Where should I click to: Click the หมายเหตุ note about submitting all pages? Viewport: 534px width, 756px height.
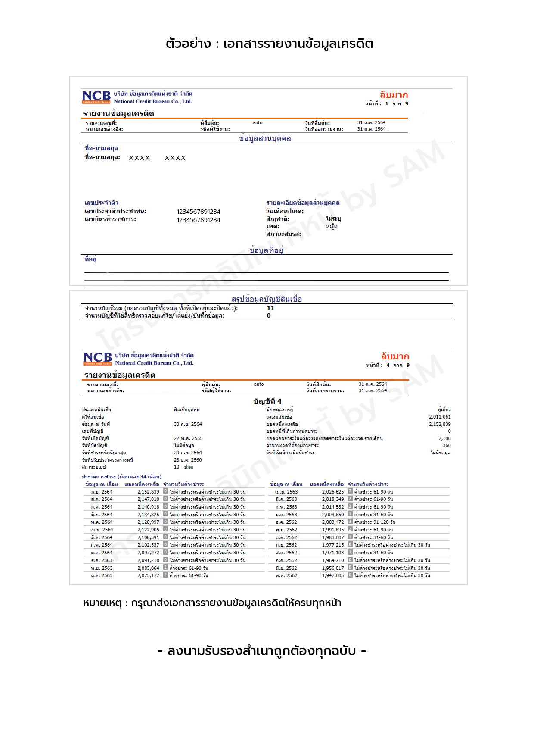pyautogui.click(x=212, y=603)
